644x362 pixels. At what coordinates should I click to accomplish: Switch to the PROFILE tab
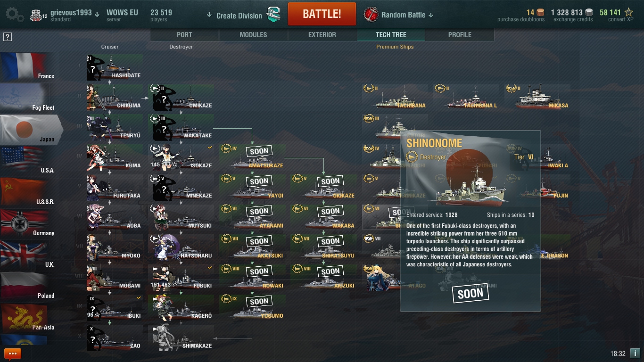point(460,35)
